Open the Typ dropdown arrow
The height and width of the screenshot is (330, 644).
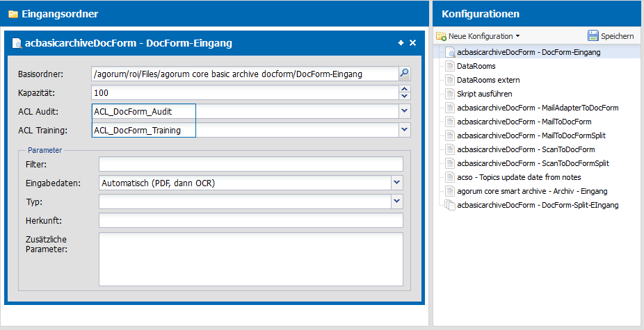pyautogui.click(x=396, y=201)
